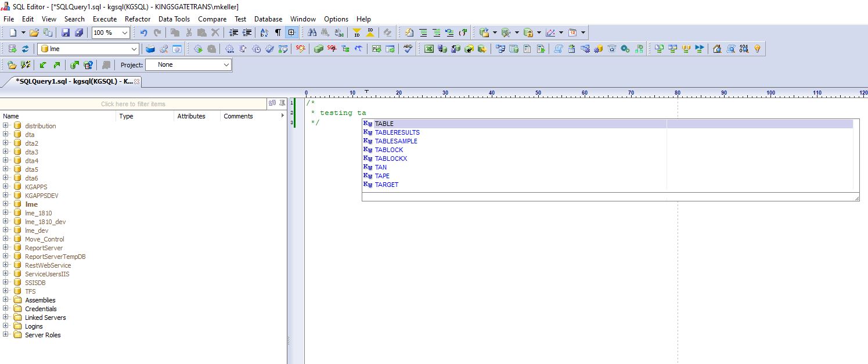Open the Project dropdown showing None

tap(226, 65)
